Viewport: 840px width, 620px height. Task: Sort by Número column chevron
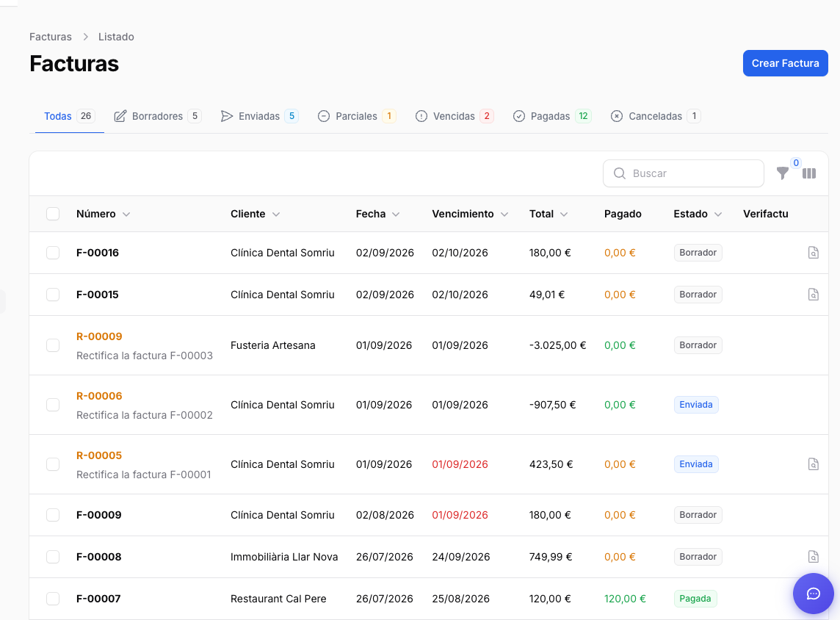pos(126,215)
